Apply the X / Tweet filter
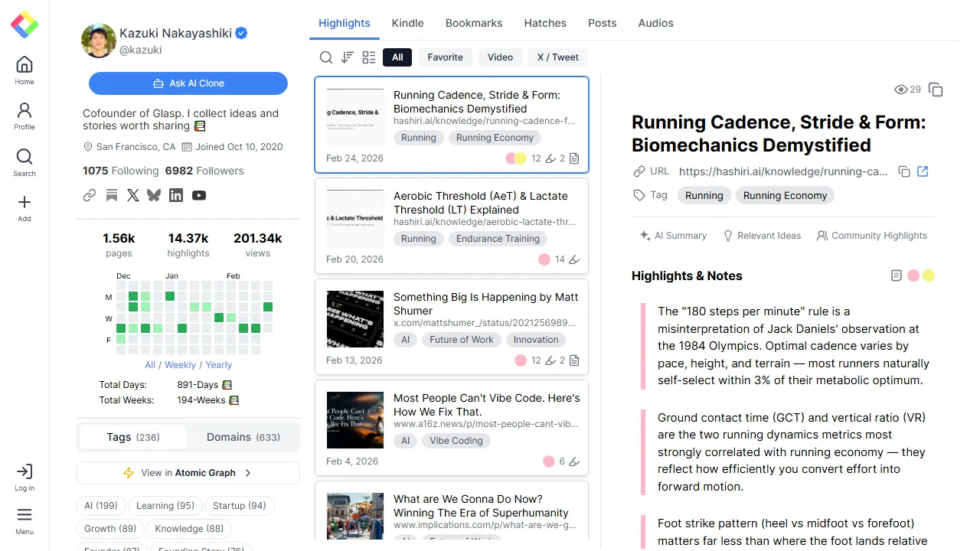The height and width of the screenshot is (551, 980). tap(557, 57)
